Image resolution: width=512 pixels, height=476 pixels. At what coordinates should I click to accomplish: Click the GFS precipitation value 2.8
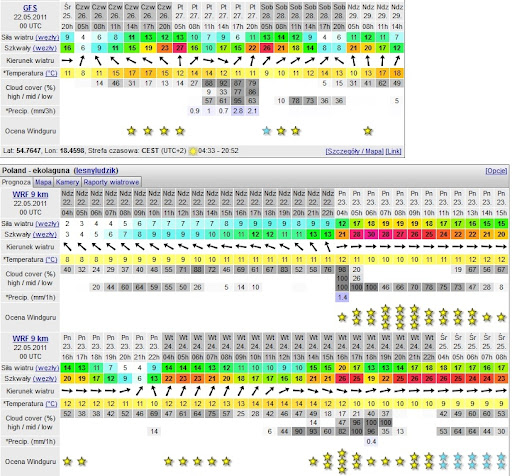pyautogui.click(x=238, y=111)
